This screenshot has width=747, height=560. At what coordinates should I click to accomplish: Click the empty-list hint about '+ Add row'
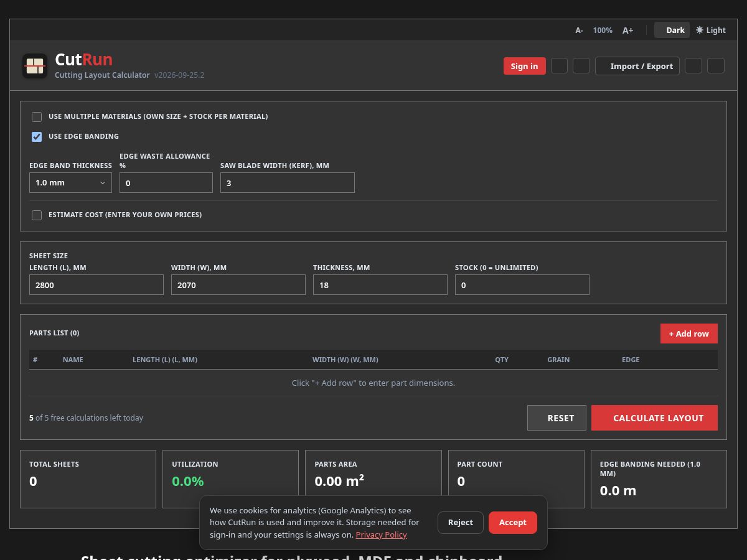(x=374, y=383)
